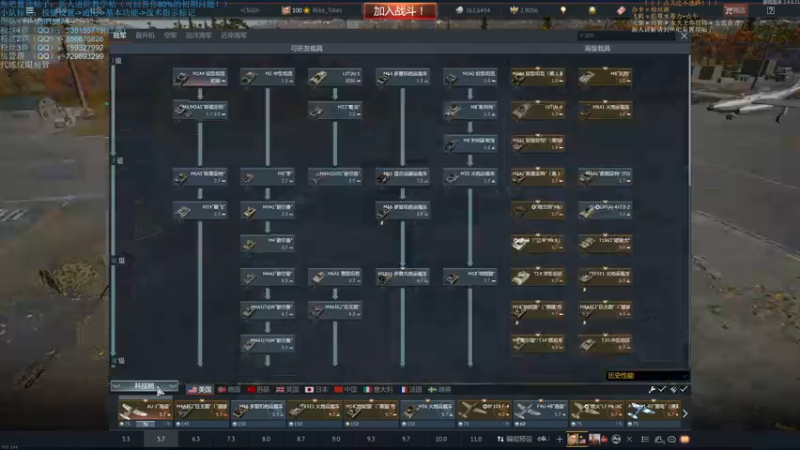800x450 pixels.
Task: Switch to the 远洋海军 bluewater fleet tab
Action: [198, 35]
